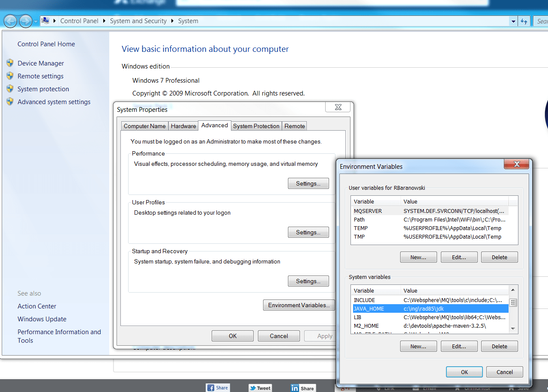Click the Environment Variables button
This screenshot has height=392, width=548.
tap(299, 305)
